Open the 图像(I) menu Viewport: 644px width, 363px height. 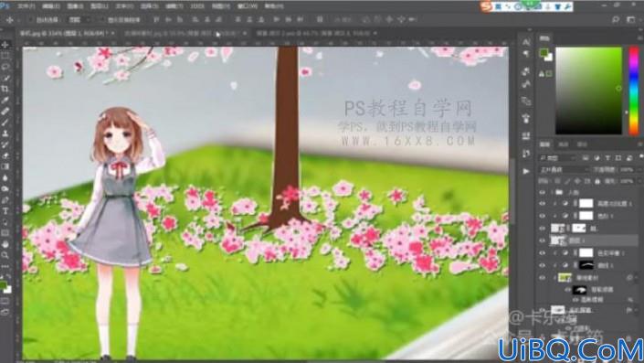point(75,6)
